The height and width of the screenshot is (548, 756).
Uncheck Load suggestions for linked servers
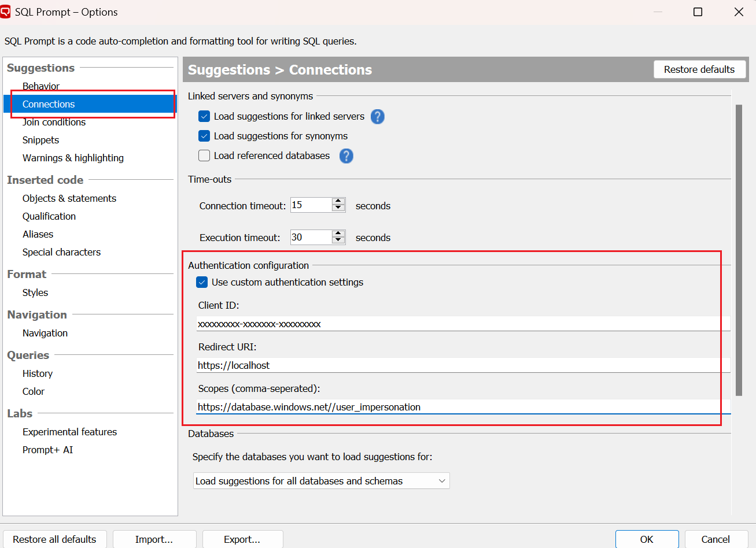[204, 117]
